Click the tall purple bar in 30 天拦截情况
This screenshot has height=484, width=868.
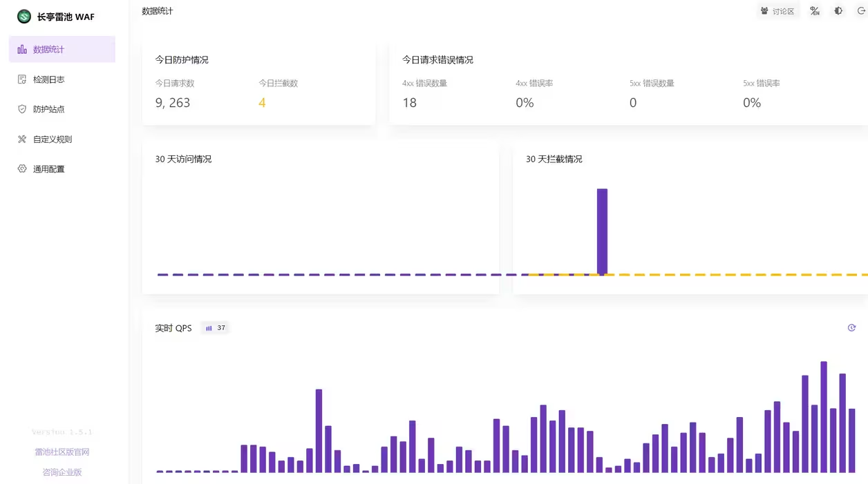click(x=602, y=231)
